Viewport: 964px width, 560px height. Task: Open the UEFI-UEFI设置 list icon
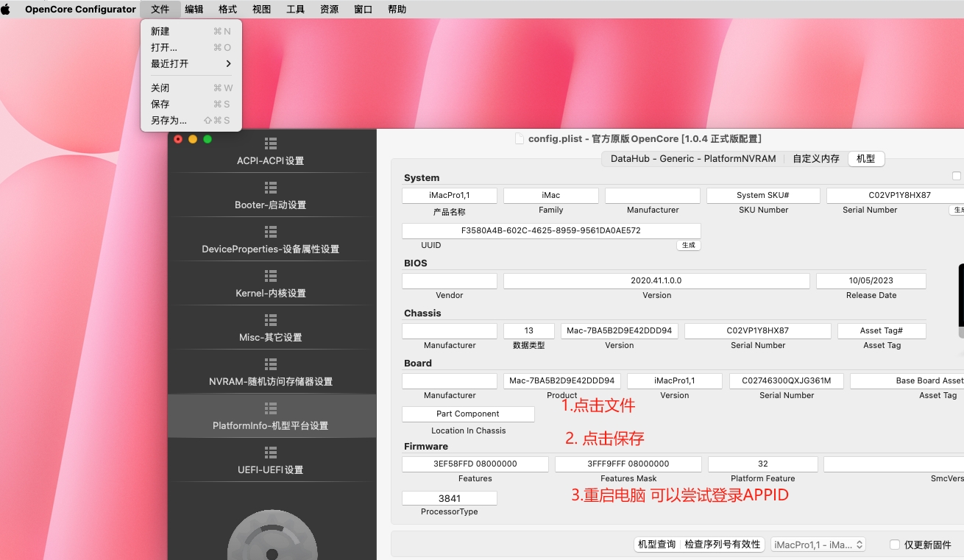click(x=271, y=453)
